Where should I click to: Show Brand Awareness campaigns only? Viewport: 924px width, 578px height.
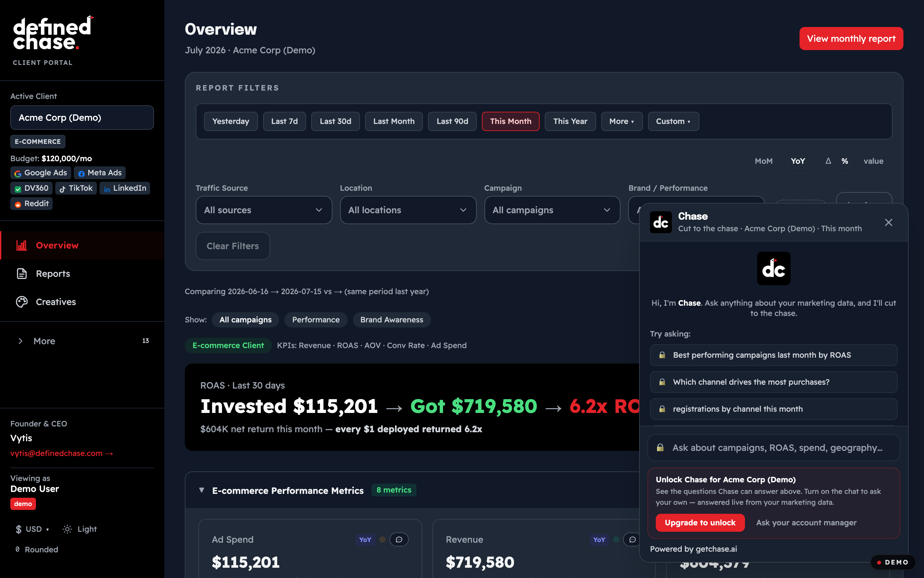pos(392,320)
